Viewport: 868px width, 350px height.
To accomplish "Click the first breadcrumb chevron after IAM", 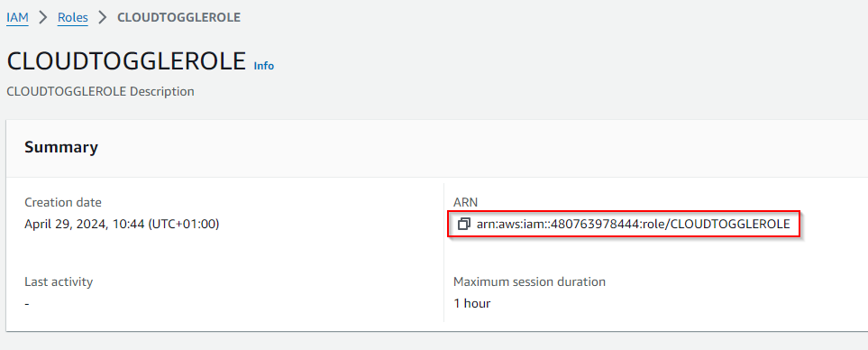I will 43,17.
